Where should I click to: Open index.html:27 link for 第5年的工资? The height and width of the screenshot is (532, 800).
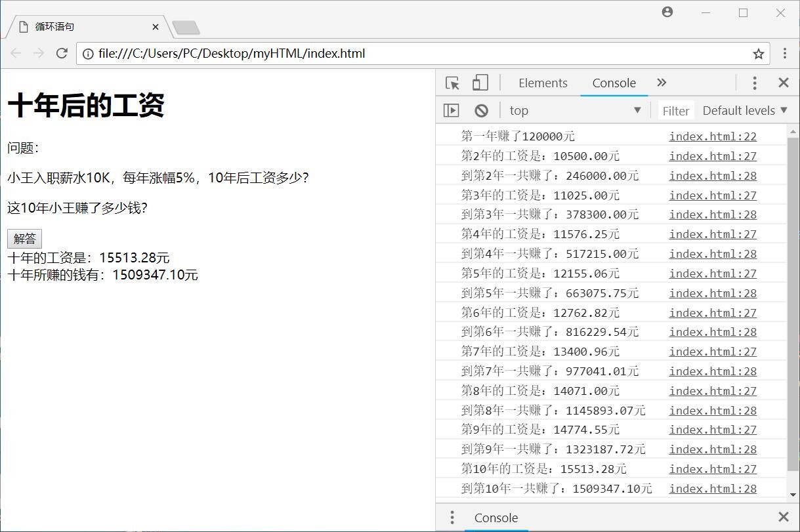point(713,274)
